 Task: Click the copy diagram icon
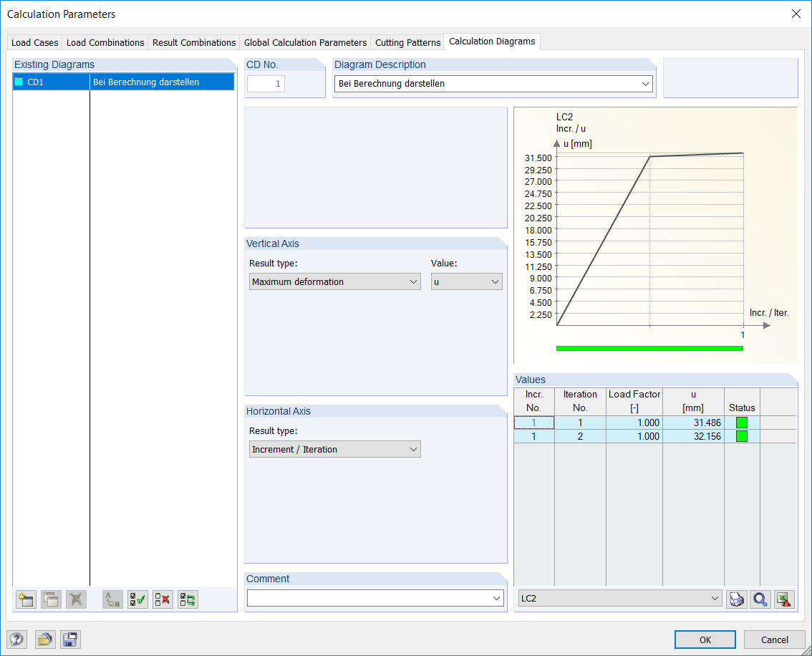point(51,599)
